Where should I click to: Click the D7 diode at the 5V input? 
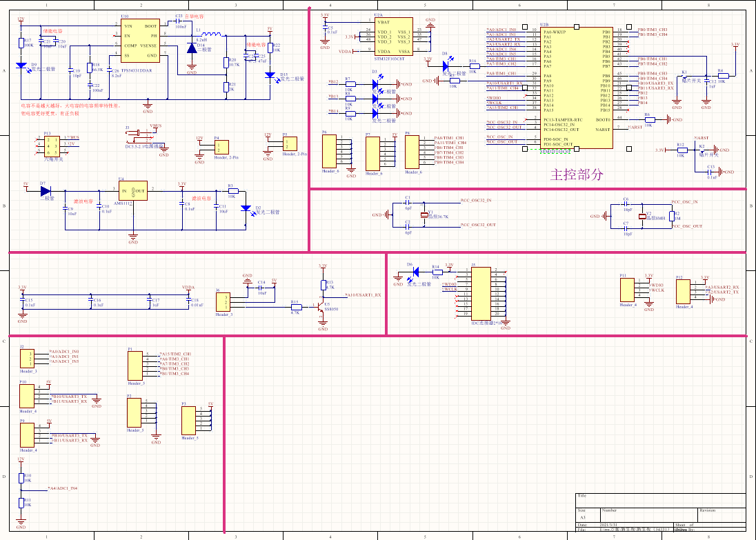(x=46, y=192)
